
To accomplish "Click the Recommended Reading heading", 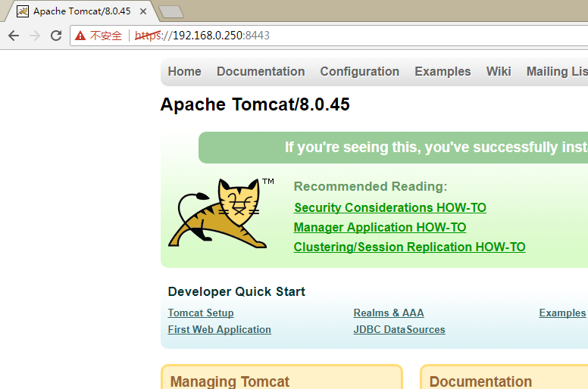I will (371, 186).
